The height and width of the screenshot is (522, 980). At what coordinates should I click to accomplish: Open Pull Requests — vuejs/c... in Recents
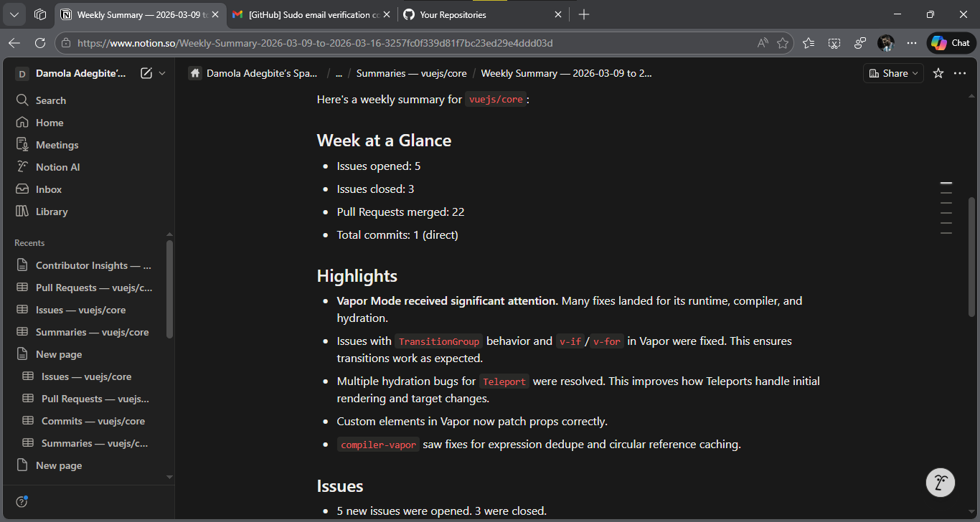coord(87,288)
